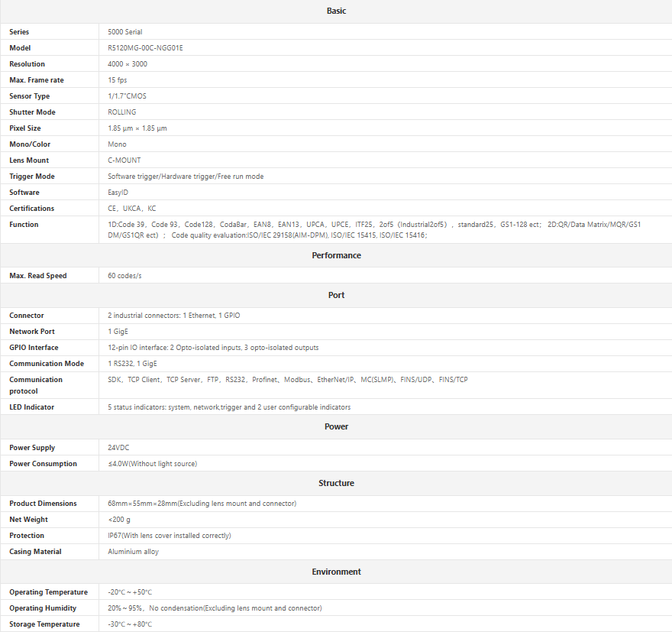Click the Power section header

pos(336,426)
